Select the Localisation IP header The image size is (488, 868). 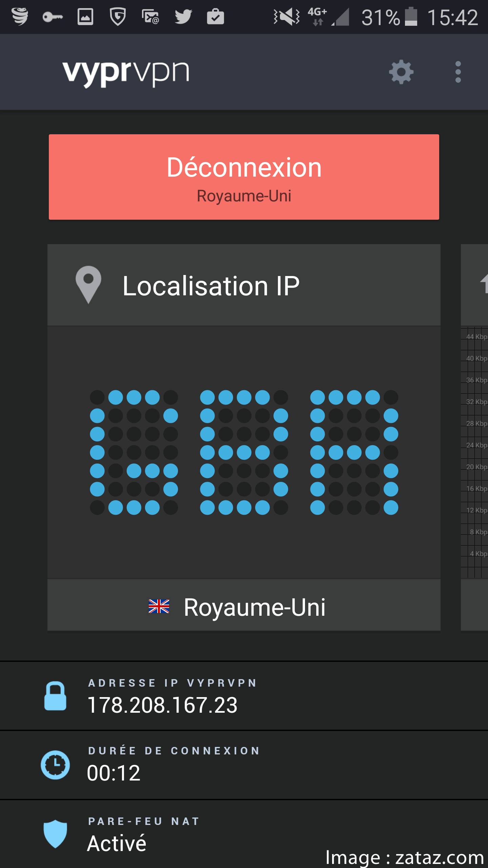tap(244, 285)
